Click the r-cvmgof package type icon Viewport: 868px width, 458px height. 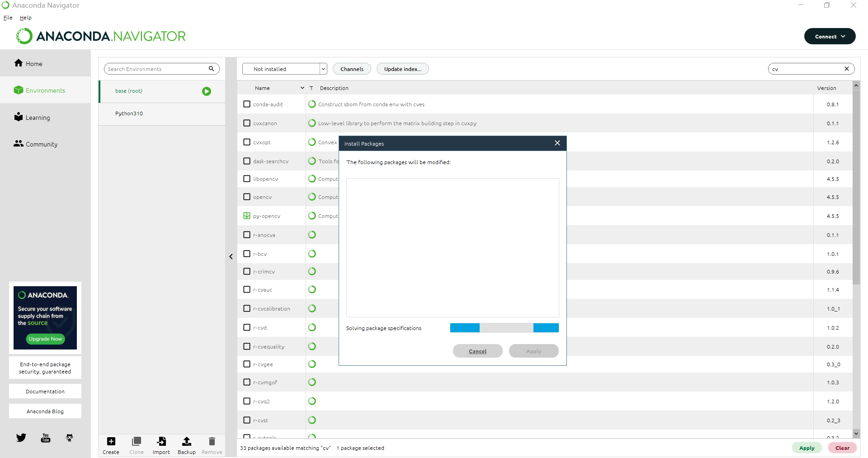pos(312,382)
